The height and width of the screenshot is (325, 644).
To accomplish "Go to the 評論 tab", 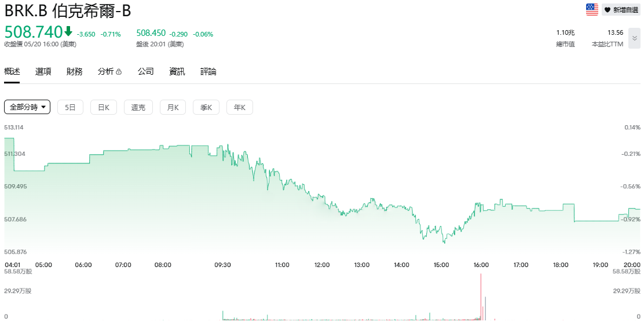I will click(208, 71).
